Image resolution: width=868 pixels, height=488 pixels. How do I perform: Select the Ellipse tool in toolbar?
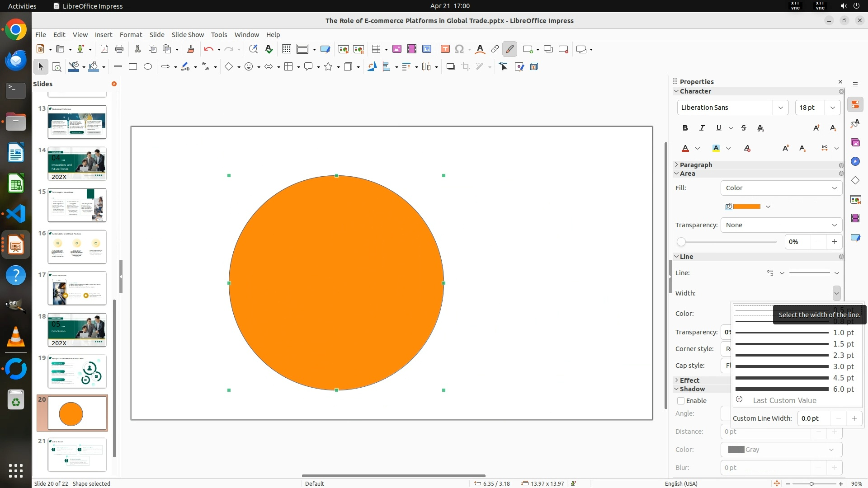148,67
